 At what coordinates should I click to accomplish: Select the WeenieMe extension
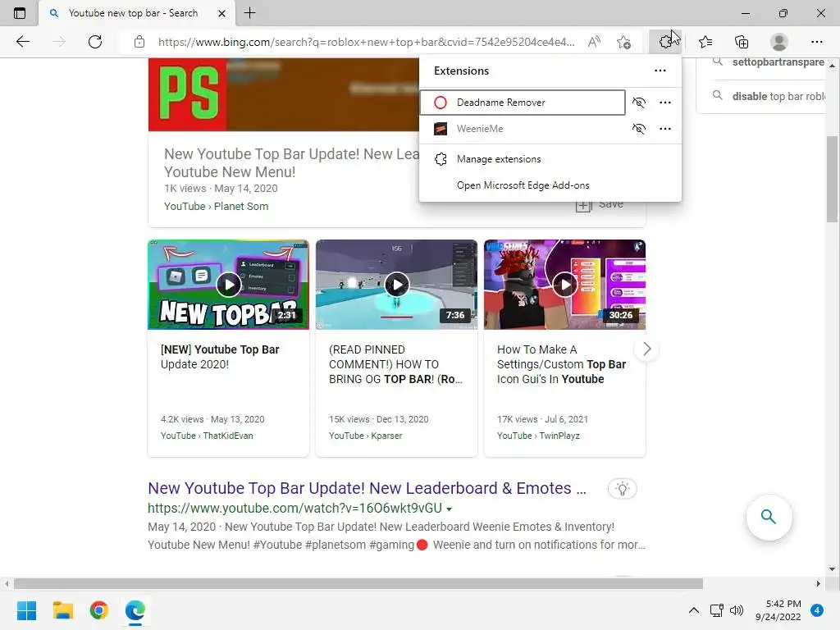coord(523,129)
